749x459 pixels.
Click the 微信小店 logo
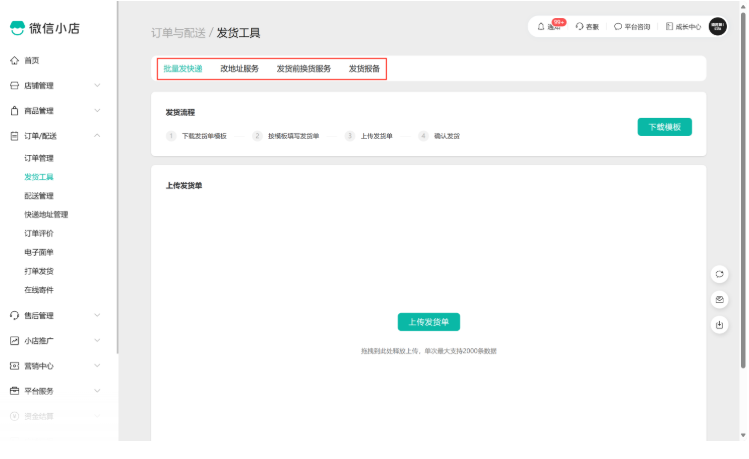[x=47, y=27]
